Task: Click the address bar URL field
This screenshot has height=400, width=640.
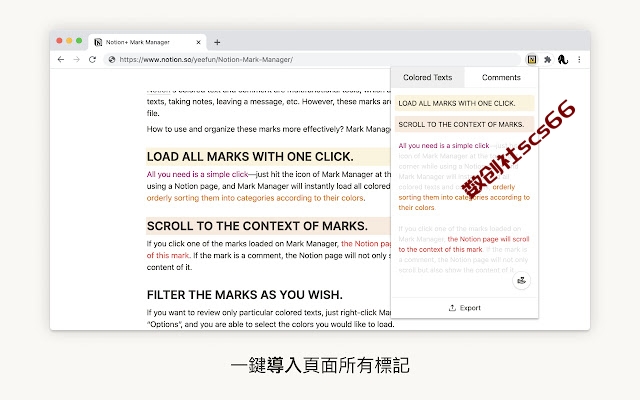Action: click(312, 60)
